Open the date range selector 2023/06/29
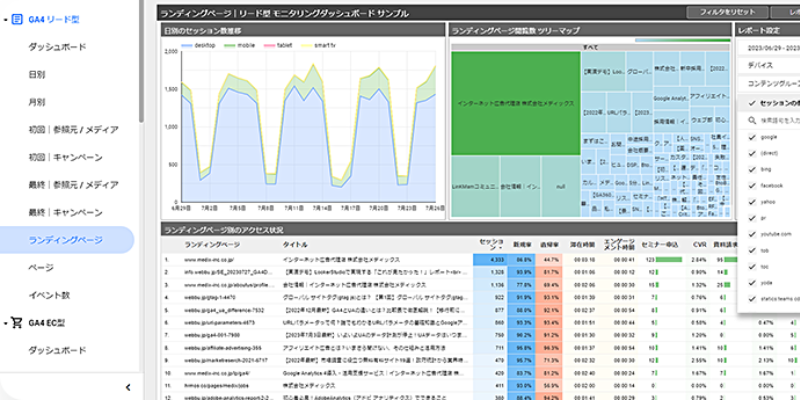Viewport: 800px width, 400px height. pos(768,48)
